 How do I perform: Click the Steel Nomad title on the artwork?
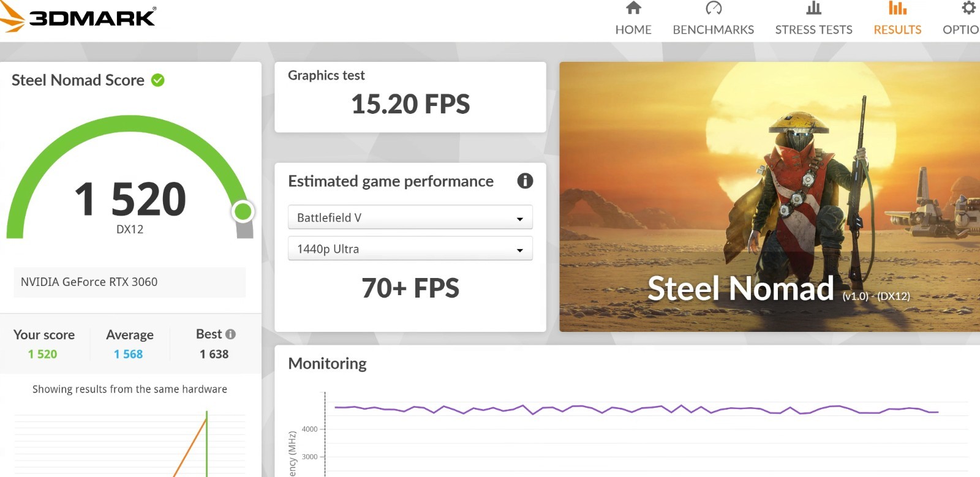[x=741, y=288]
